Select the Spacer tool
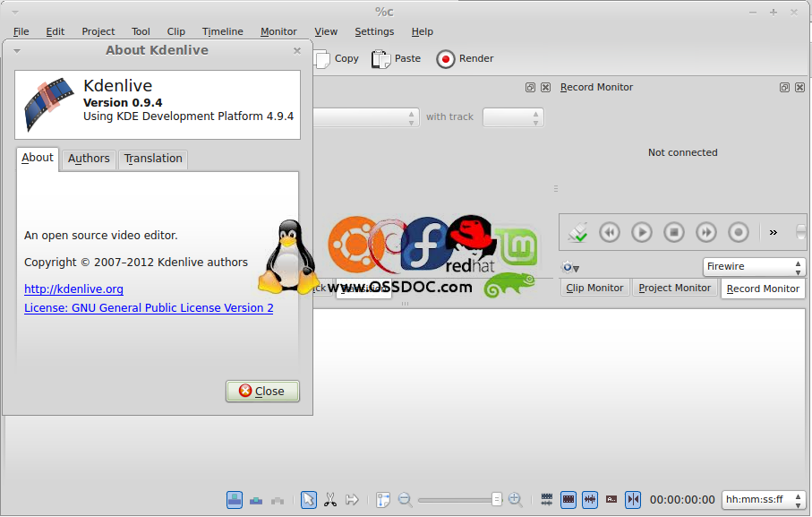The width and height of the screenshot is (812, 517). 352,500
